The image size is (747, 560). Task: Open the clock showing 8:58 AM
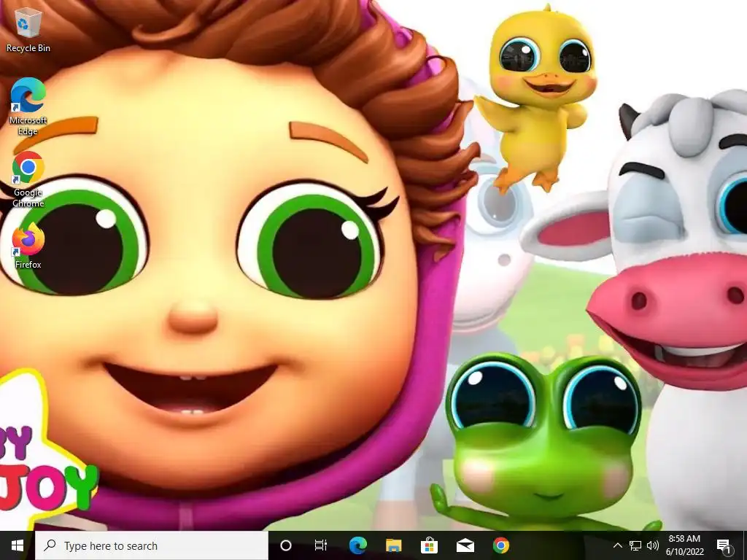pyautogui.click(x=684, y=545)
